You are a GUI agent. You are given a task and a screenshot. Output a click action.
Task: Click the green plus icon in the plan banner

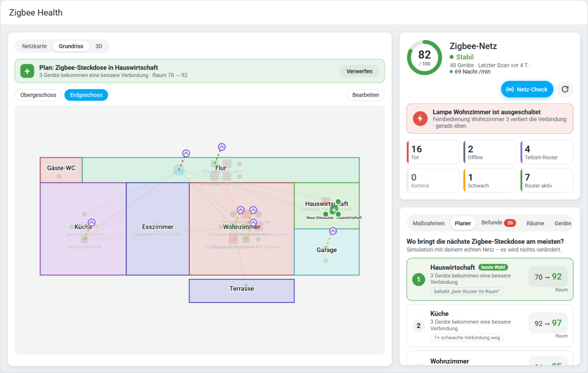[27, 71]
